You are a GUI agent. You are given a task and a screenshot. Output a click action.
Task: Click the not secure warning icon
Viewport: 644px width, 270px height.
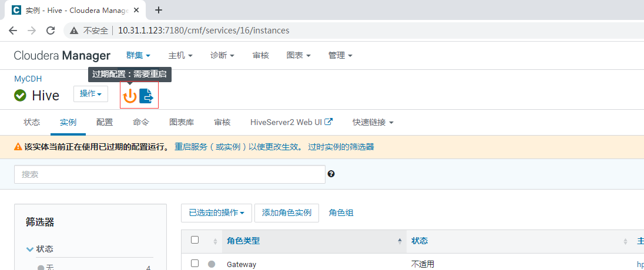[x=74, y=31]
